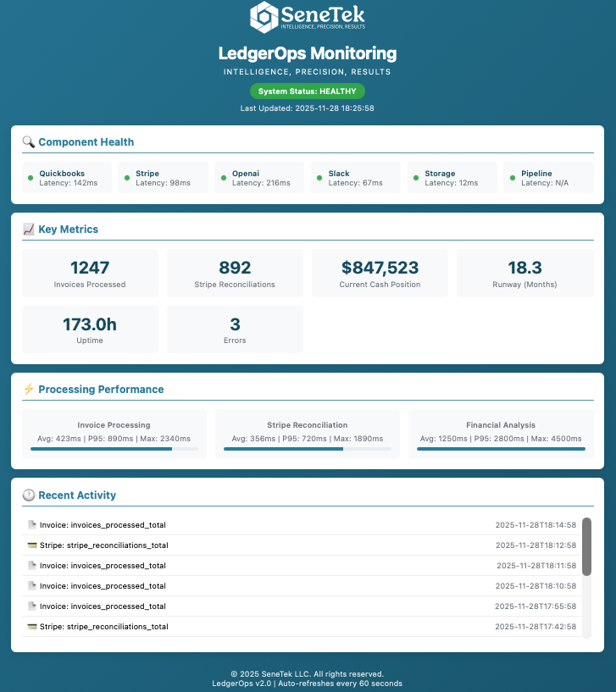This screenshot has height=692, width=616.
Task: Click the Last Updated timestamp text
Action: [x=308, y=108]
